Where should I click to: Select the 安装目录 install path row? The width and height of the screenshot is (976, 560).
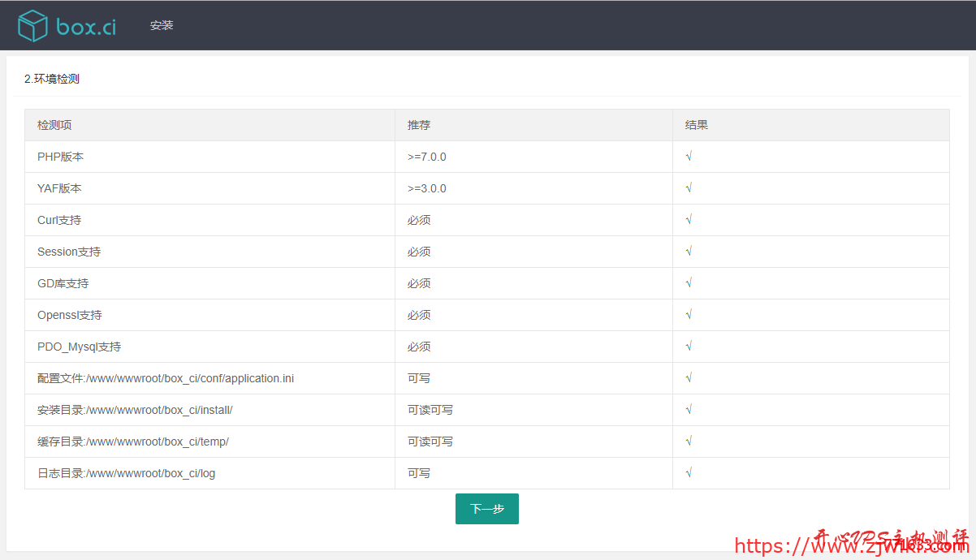click(135, 410)
